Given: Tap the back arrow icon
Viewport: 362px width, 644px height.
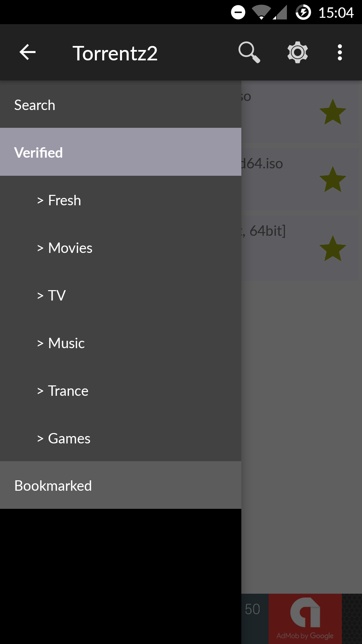Looking at the screenshot, I should (x=27, y=52).
